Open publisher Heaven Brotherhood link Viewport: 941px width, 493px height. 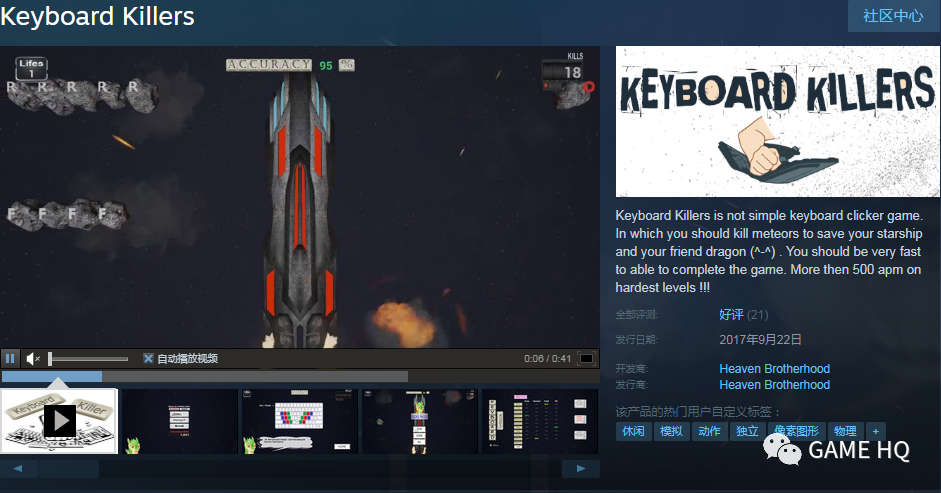[774, 385]
